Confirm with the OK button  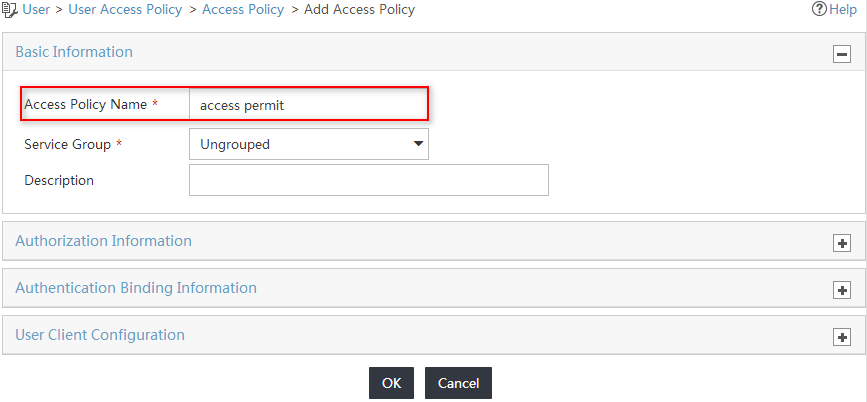pos(391,383)
